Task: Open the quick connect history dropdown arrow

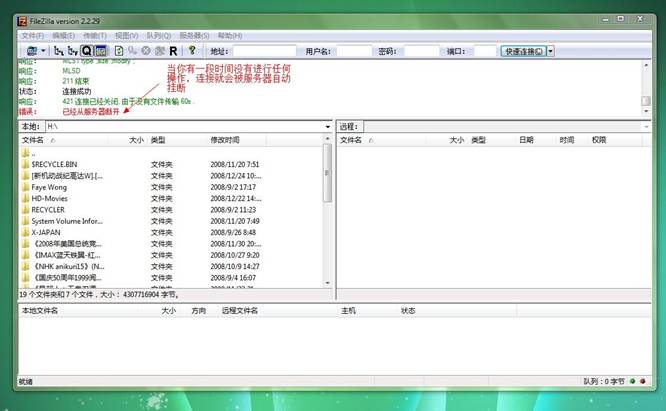Action: coord(550,51)
